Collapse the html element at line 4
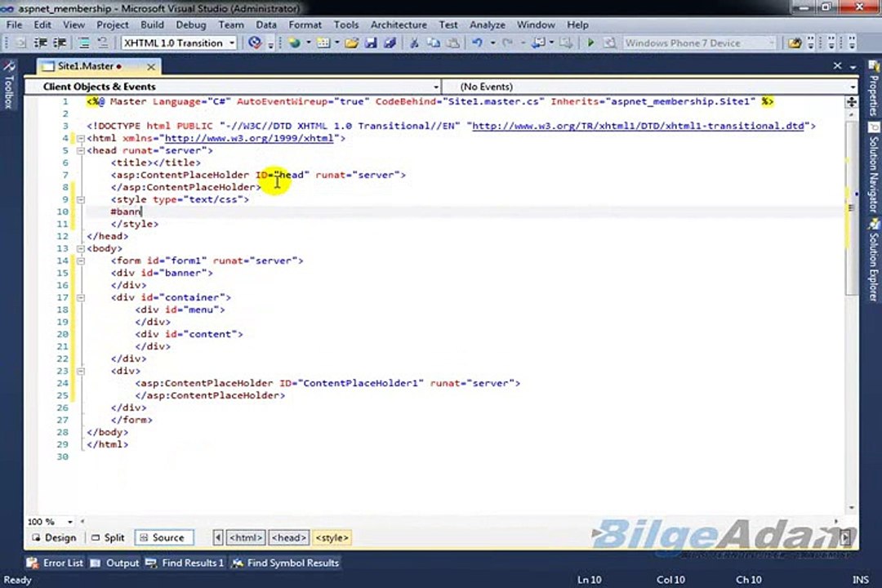This screenshot has height=588, width=882. coord(80,138)
